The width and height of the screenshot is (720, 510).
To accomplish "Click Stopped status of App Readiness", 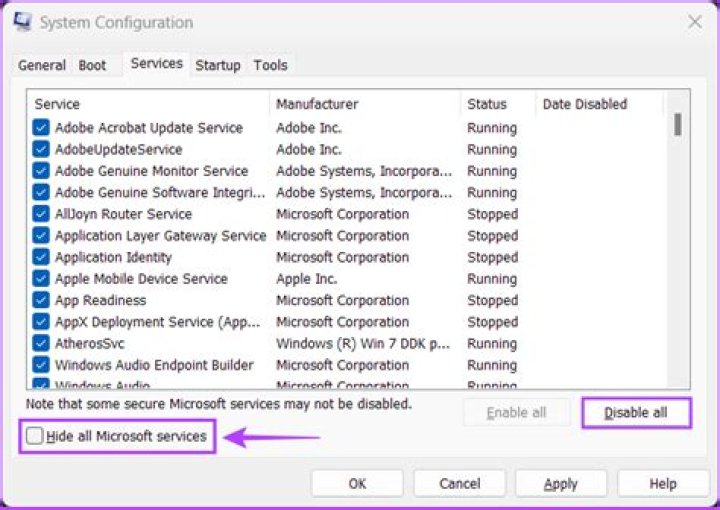I will click(x=493, y=300).
